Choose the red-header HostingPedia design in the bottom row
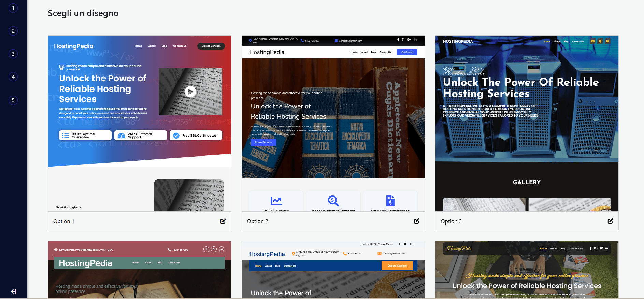This screenshot has height=299, width=644. (140, 270)
